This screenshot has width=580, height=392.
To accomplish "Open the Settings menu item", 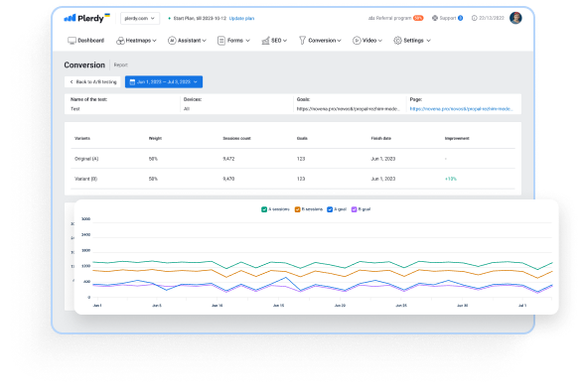I will (412, 41).
